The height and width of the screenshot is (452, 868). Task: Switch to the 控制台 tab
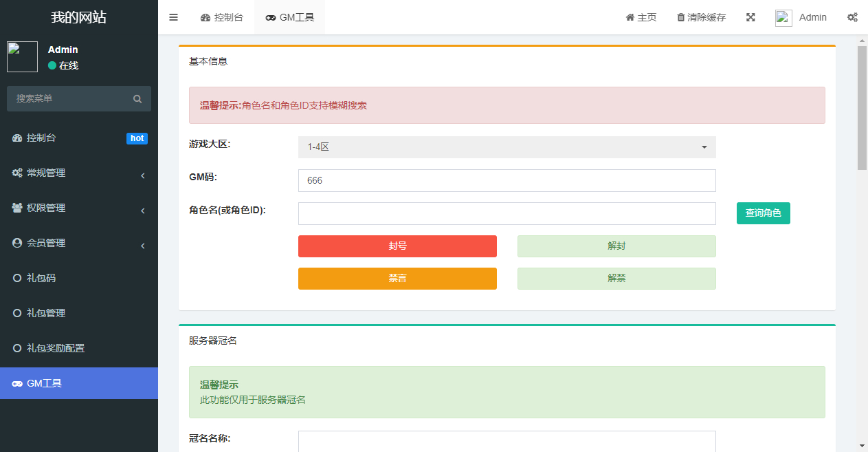(x=221, y=17)
